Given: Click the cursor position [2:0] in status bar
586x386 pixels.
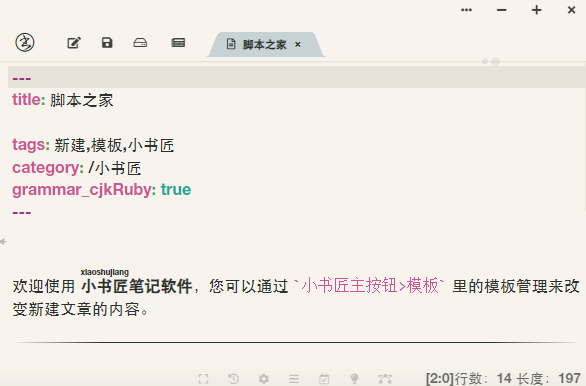Looking at the screenshot, I should pos(440,379).
